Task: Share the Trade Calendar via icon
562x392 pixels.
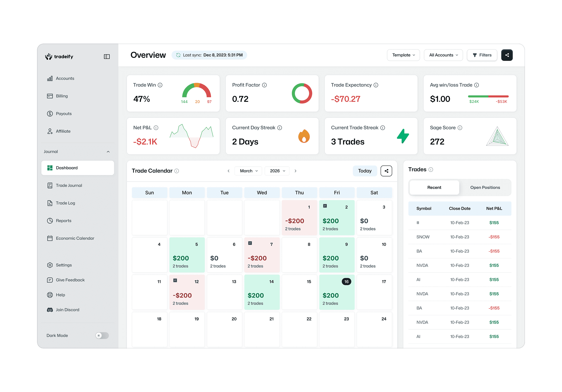Action: click(386, 171)
